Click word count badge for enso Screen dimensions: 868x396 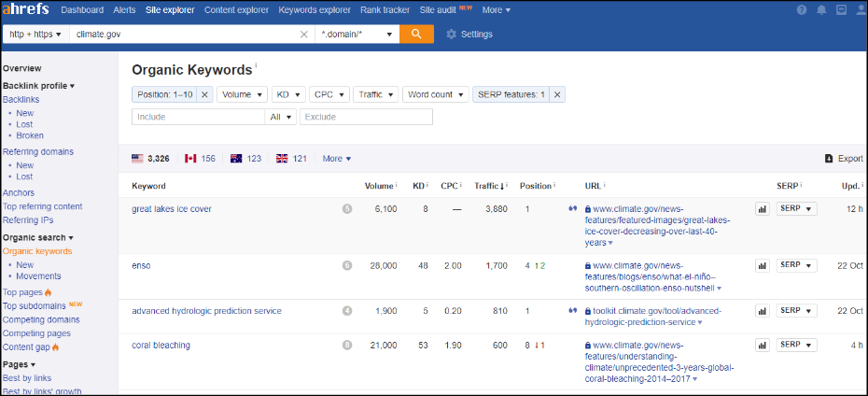347,266
